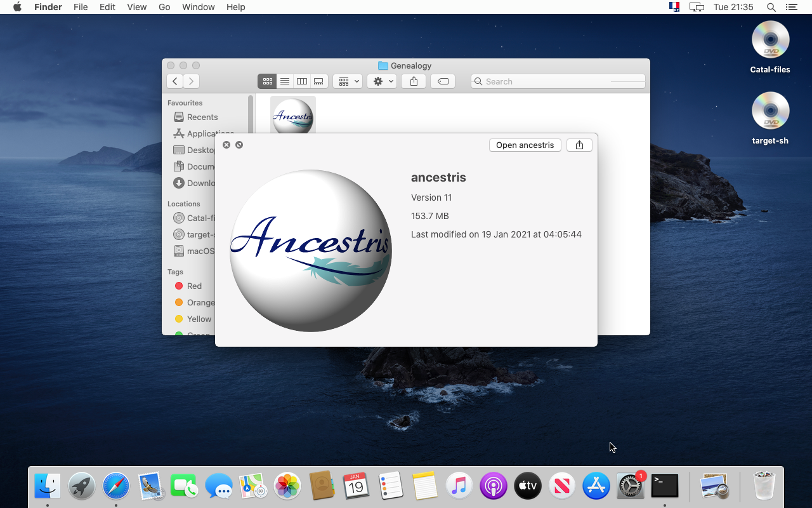Open System Preferences from the Dock

coord(631,486)
